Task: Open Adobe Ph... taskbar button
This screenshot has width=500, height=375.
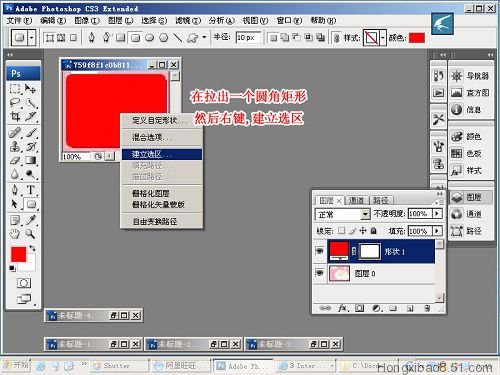Action: click(x=243, y=366)
